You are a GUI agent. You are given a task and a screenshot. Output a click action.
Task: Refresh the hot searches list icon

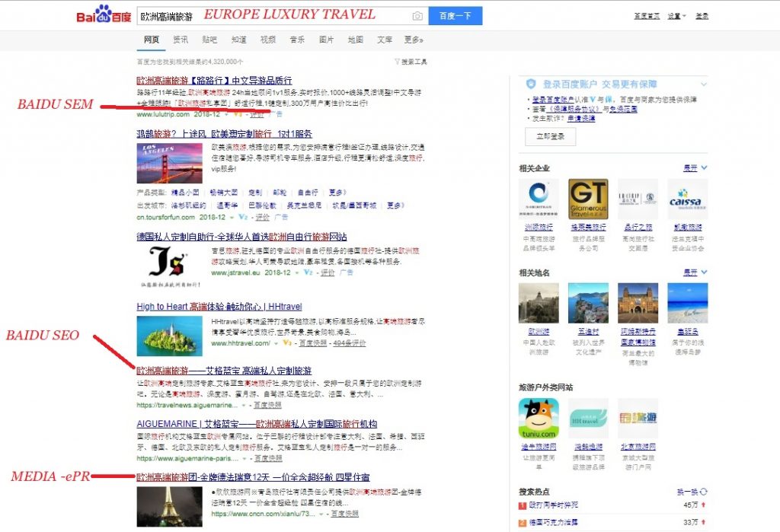[703, 492]
